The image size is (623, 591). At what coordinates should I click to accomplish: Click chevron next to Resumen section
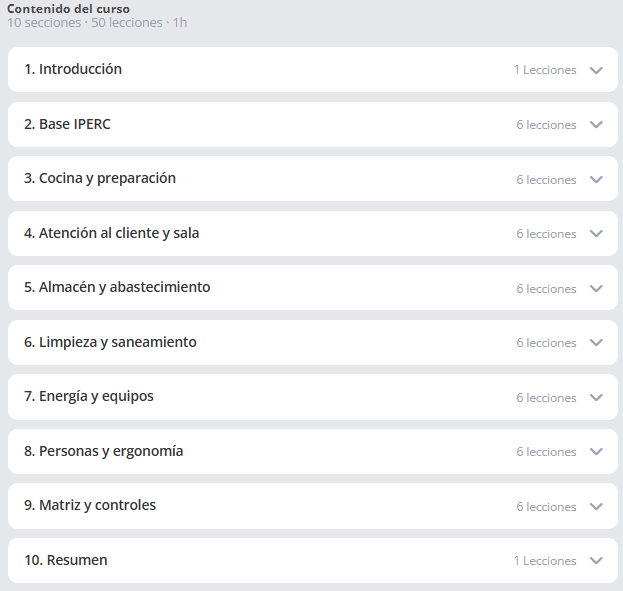point(596,561)
